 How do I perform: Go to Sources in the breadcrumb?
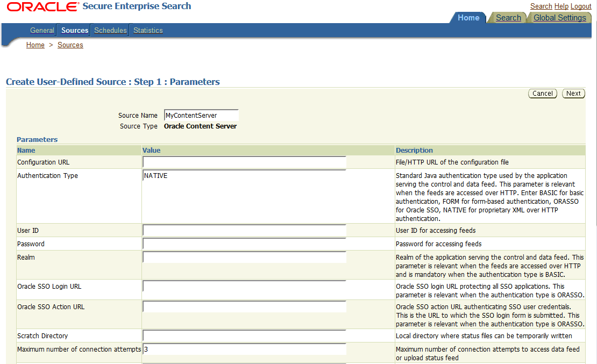[x=70, y=45]
